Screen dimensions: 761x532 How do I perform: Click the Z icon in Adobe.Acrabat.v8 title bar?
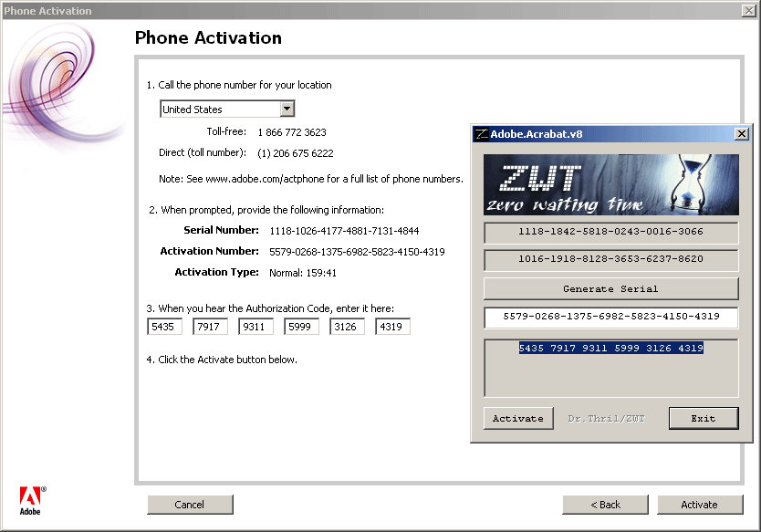482,134
